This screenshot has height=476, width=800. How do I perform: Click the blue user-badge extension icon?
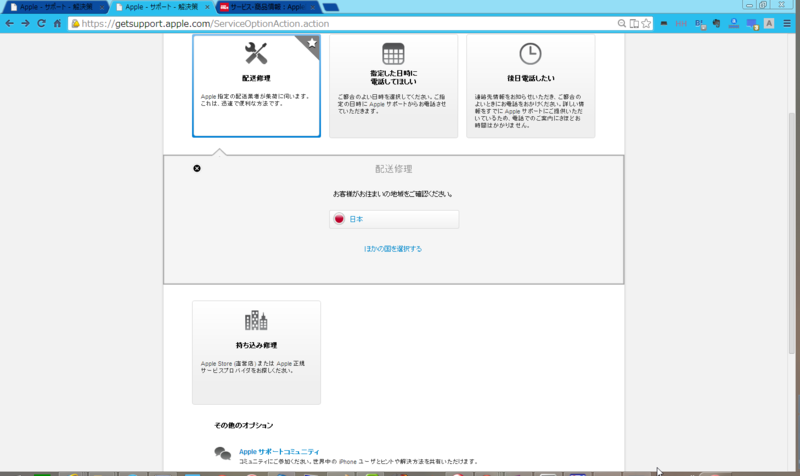(x=734, y=23)
